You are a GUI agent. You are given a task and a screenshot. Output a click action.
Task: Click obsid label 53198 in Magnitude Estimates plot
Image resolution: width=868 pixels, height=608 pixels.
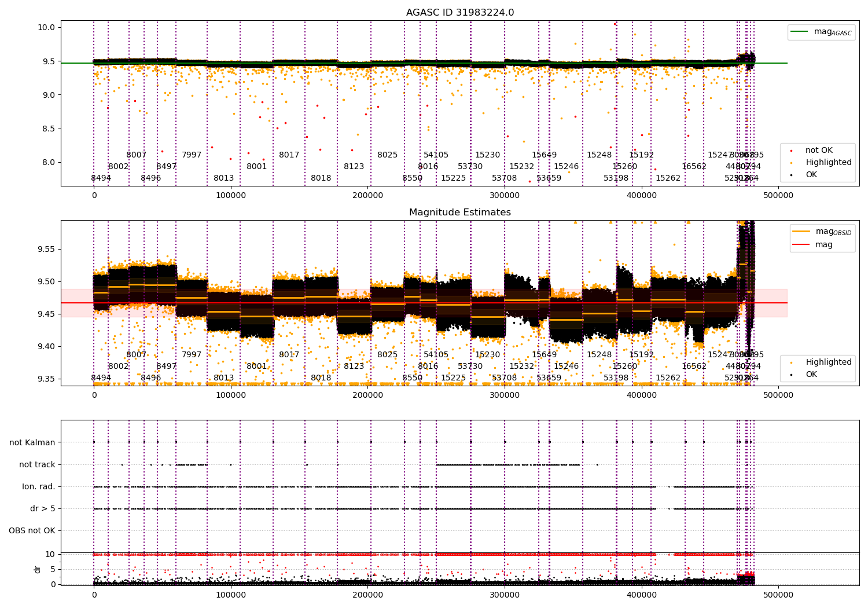pyautogui.click(x=616, y=378)
